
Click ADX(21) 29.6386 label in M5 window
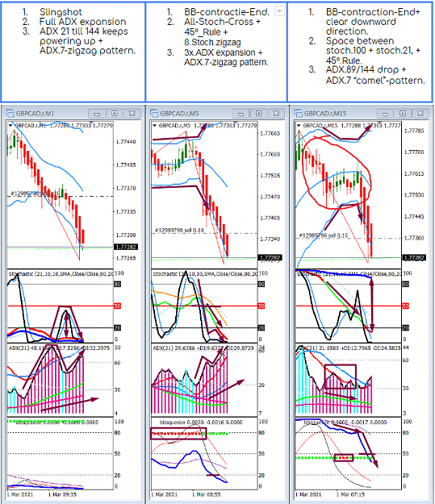point(203,348)
